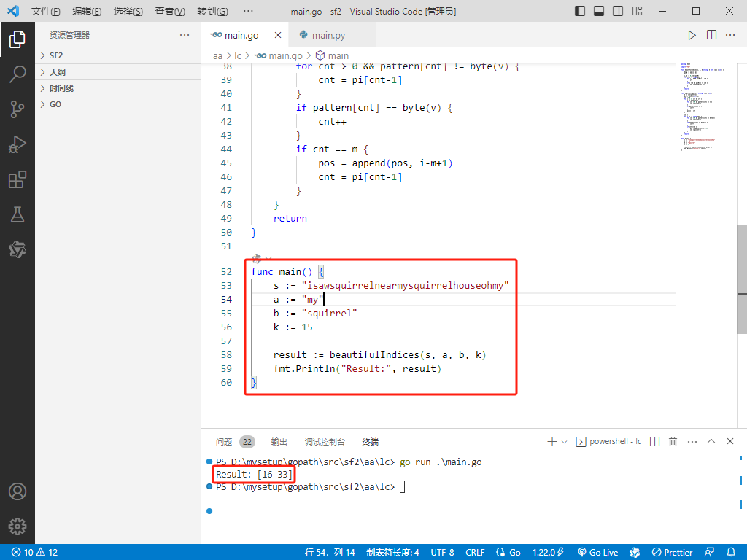Click the main function breadcrumb
747x560 pixels.
(x=333, y=55)
